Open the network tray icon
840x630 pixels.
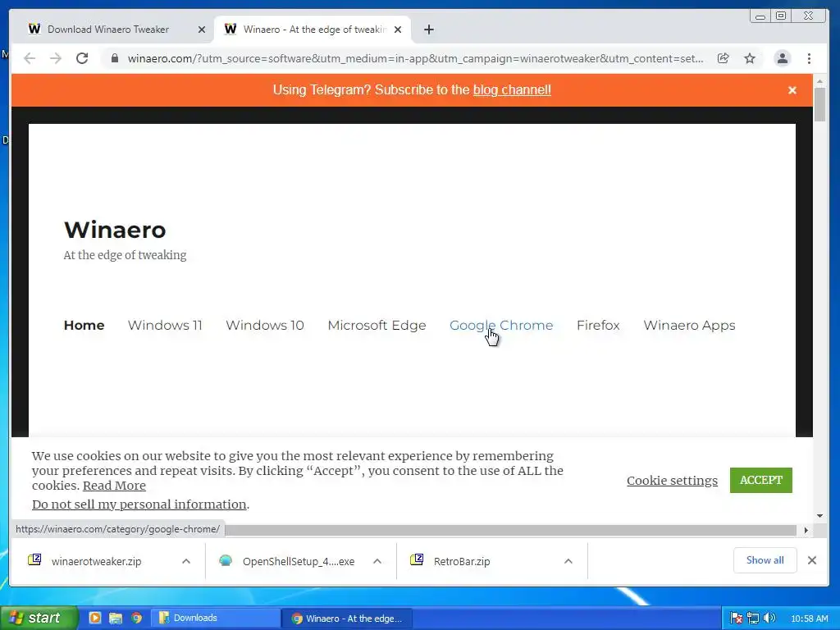(x=753, y=619)
